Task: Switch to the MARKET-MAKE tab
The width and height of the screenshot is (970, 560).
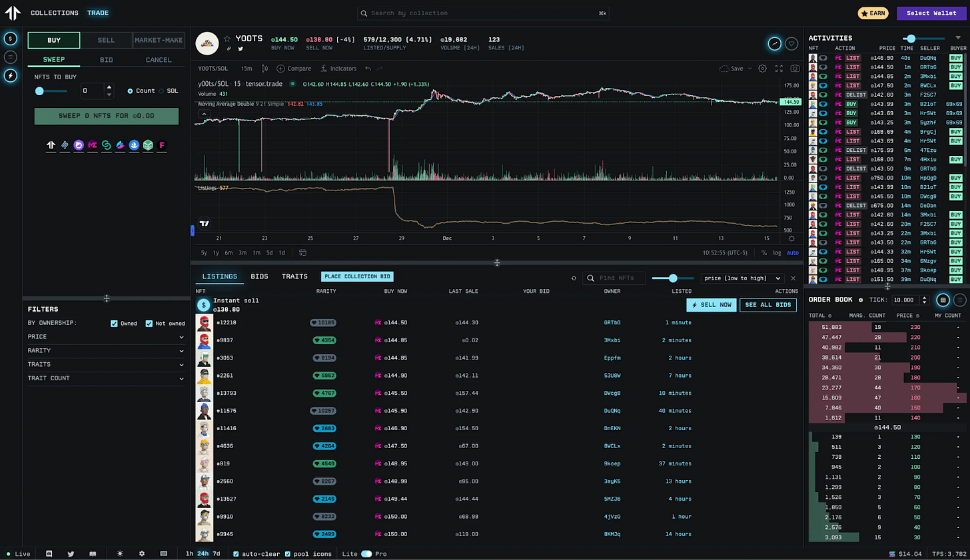Action: [x=159, y=41]
